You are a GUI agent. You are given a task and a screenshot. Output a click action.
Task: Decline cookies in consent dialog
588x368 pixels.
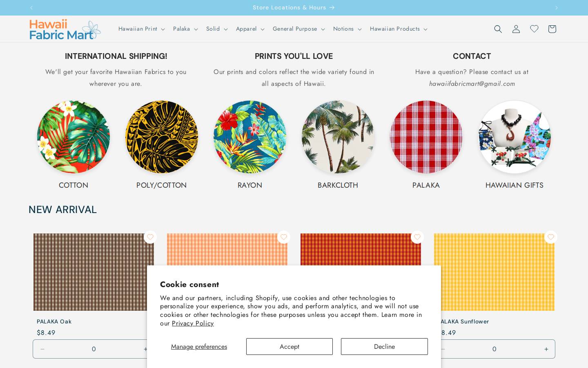384,346
